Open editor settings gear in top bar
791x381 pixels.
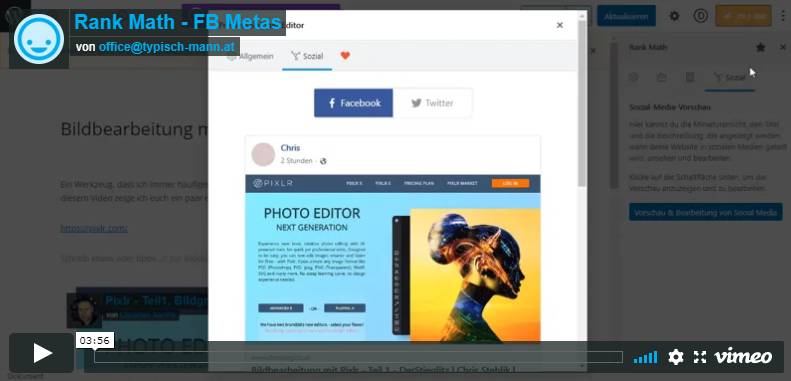[674, 16]
